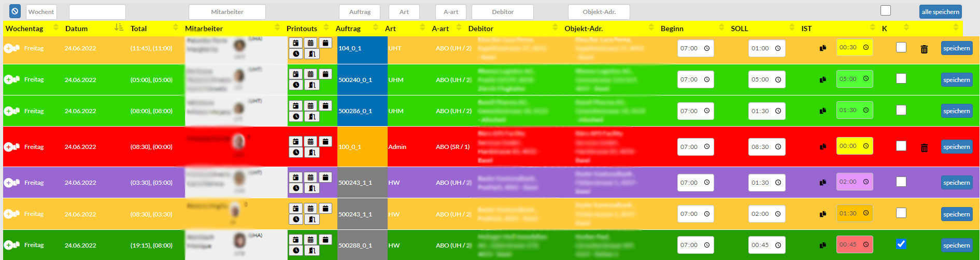The height and width of the screenshot is (260, 980).
Task: Sort by the SOLL column header
Action: 740,29
